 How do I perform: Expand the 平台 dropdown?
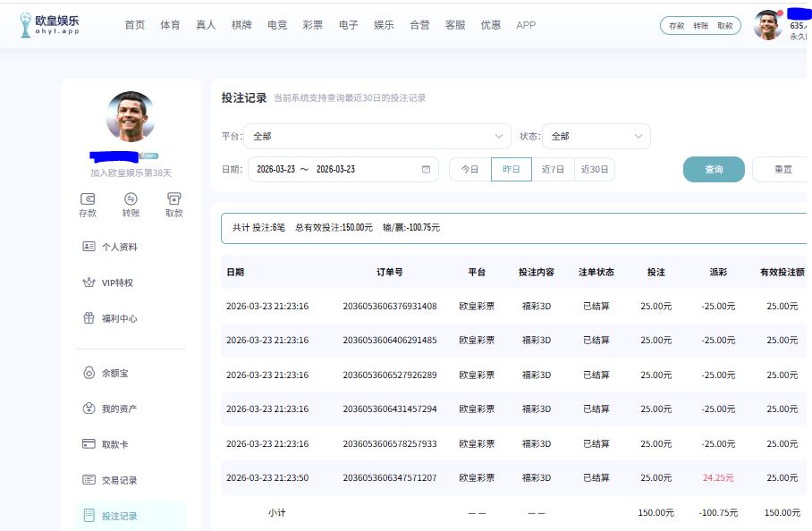(x=376, y=136)
